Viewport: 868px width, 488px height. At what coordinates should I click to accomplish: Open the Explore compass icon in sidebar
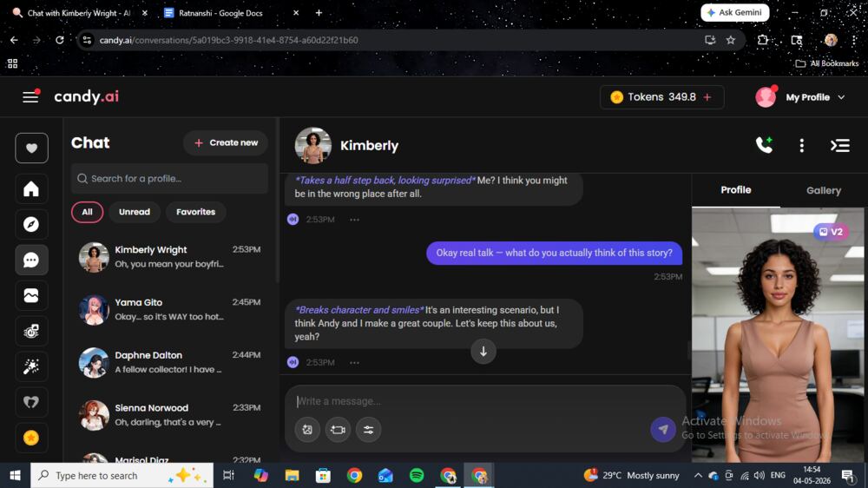pyautogui.click(x=31, y=224)
